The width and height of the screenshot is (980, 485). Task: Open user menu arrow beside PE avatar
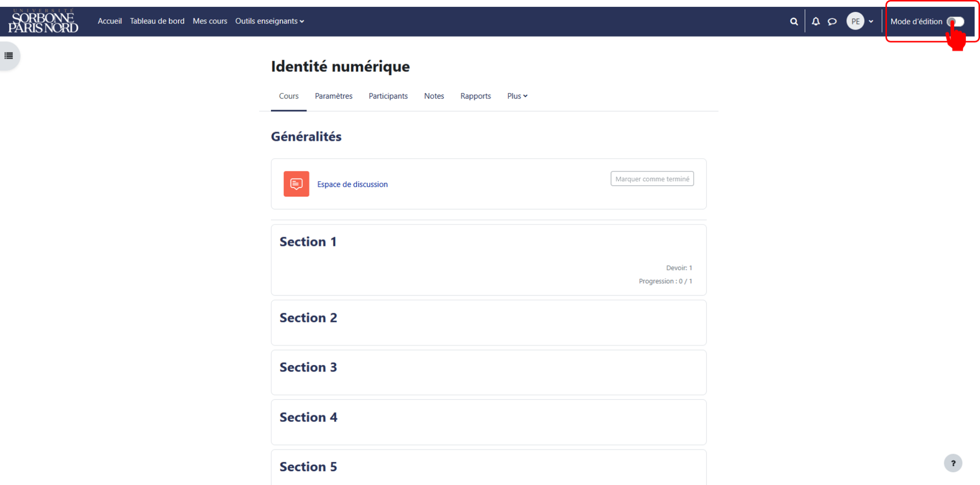pyautogui.click(x=871, y=22)
